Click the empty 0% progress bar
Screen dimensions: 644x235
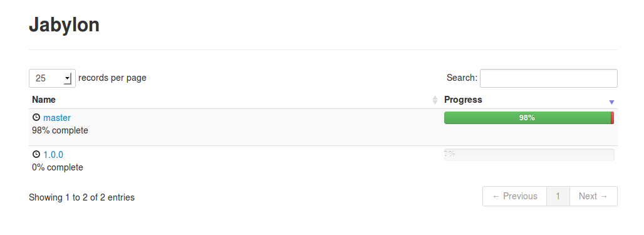[529, 155]
